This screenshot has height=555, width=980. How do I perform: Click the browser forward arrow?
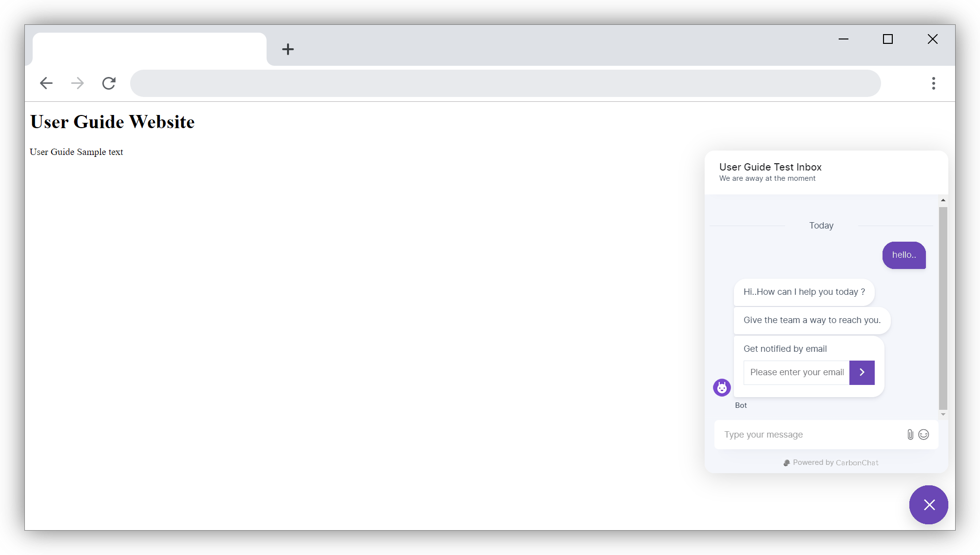(77, 83)
